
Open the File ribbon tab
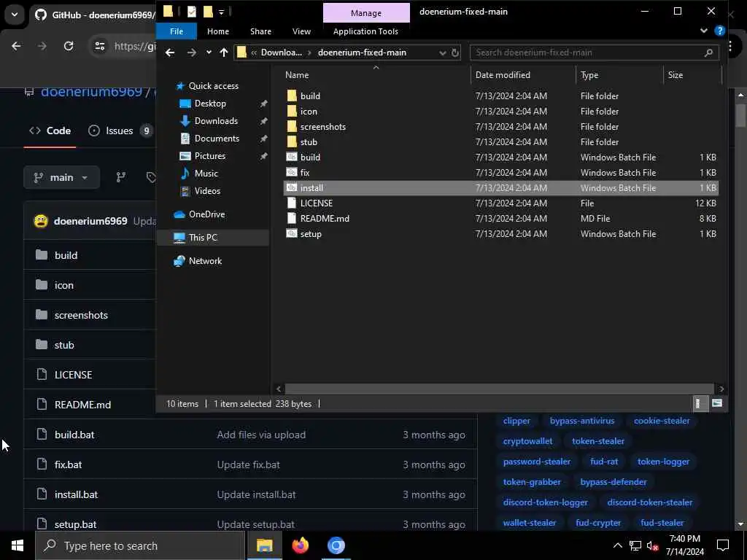coord(177,31)
